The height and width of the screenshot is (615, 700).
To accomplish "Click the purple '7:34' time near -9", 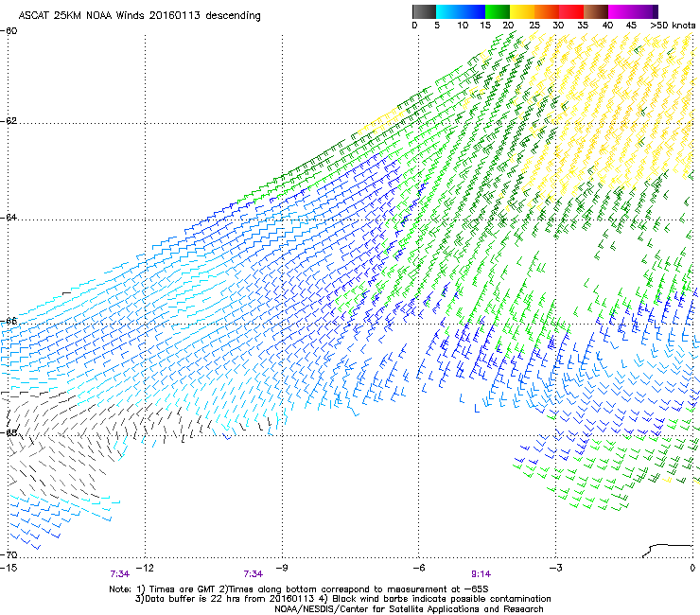I will (x=254, y=574).
